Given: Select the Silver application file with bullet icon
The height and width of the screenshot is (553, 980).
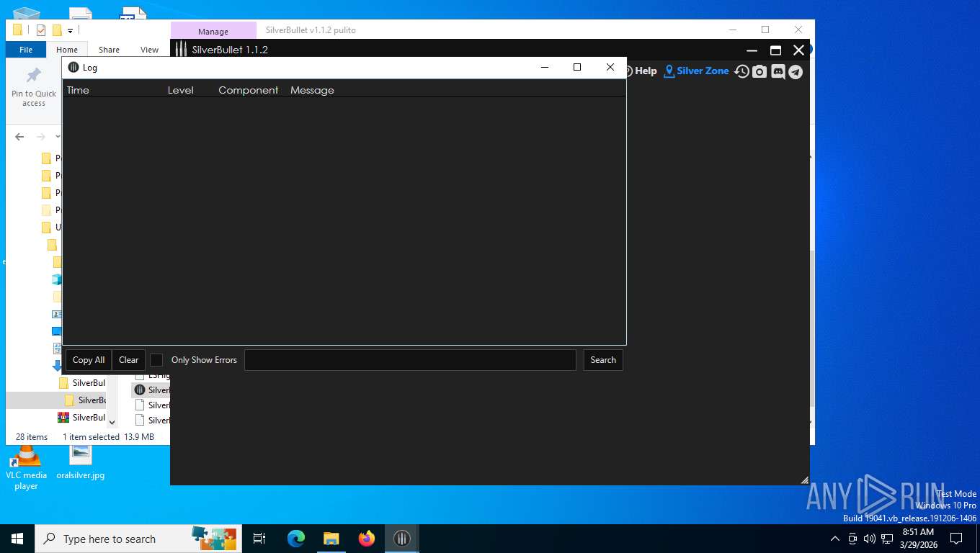Looking at the screenshot, I should pyautogui.click(x=151, y=390).
